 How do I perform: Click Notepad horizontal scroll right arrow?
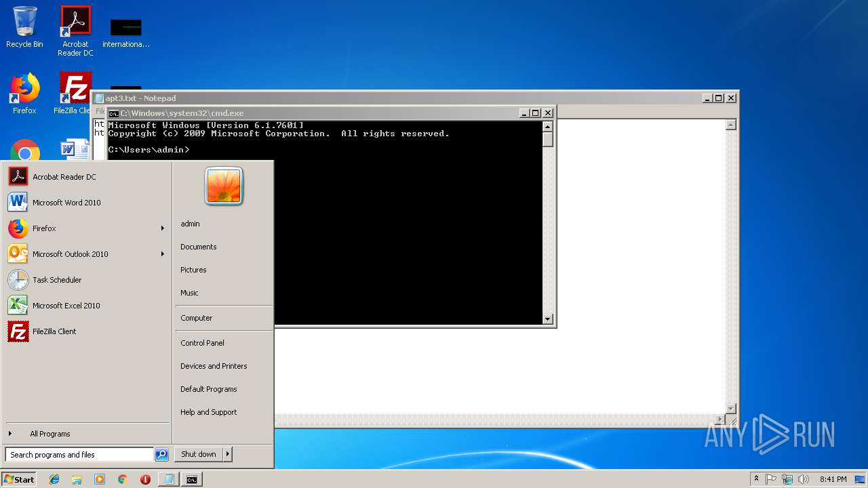point(720,420)
